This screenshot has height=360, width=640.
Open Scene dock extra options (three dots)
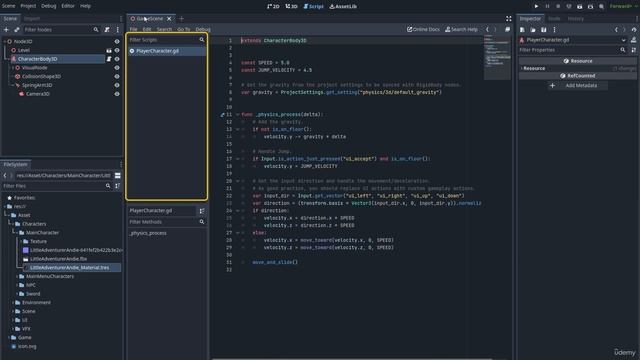pyautogui.click(x=118, y=29)
